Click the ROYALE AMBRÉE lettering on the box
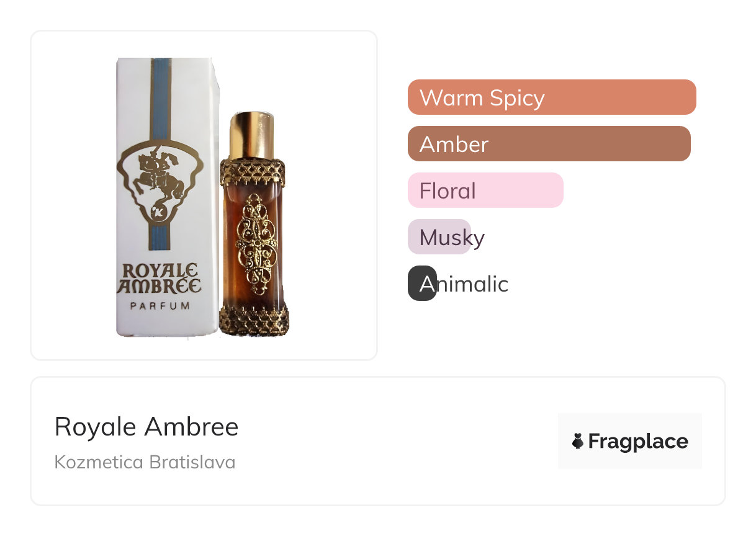This screenshot has height=536, width=756. 160,279
